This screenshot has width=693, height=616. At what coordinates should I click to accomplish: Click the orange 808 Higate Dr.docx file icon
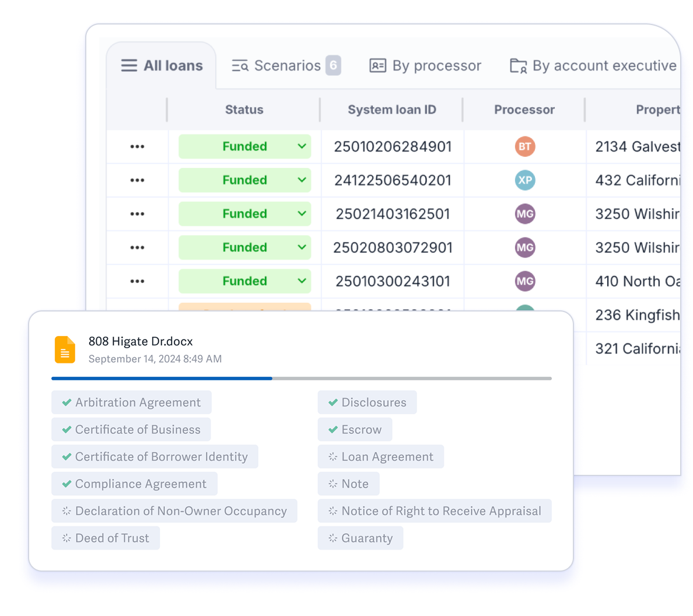tap(65, 350)
